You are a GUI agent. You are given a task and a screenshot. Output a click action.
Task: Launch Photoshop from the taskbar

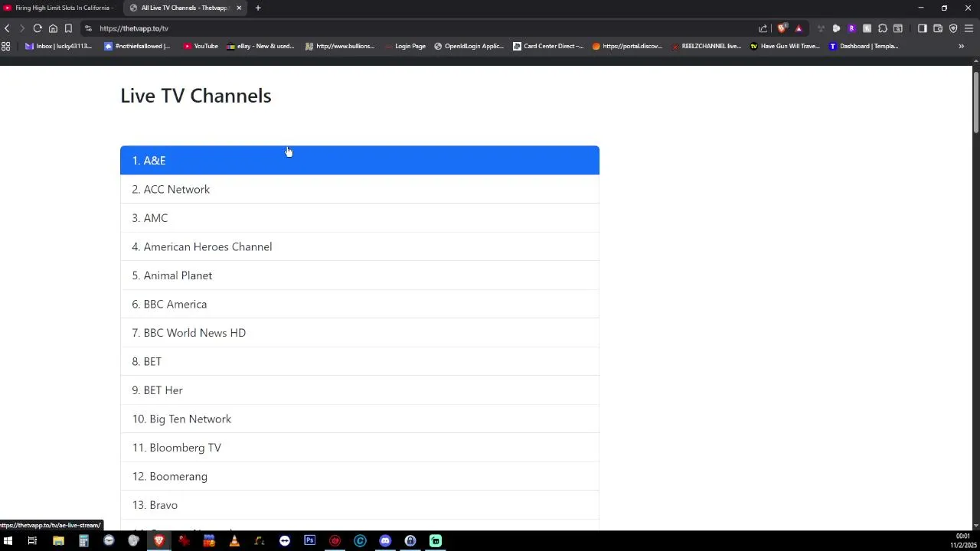309,541
